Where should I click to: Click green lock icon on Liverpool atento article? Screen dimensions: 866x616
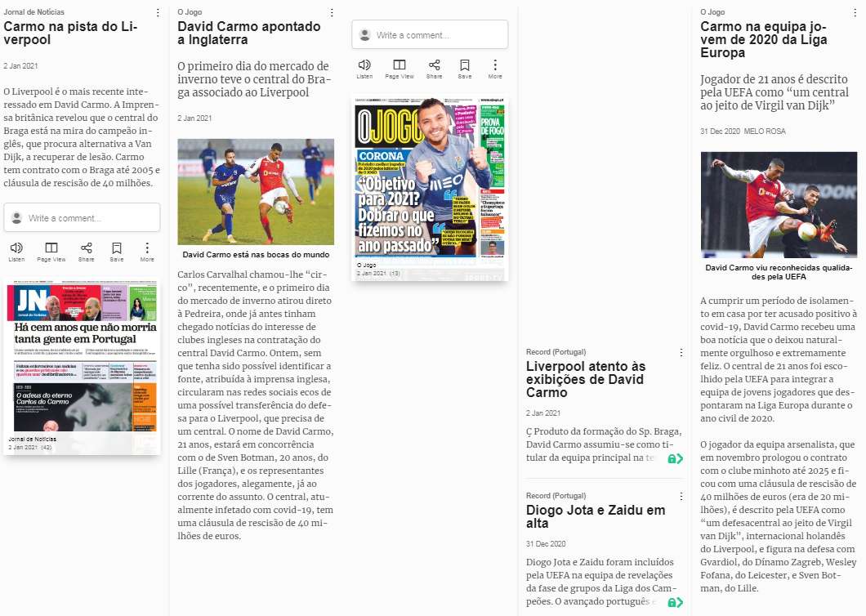tap(675, 459)
